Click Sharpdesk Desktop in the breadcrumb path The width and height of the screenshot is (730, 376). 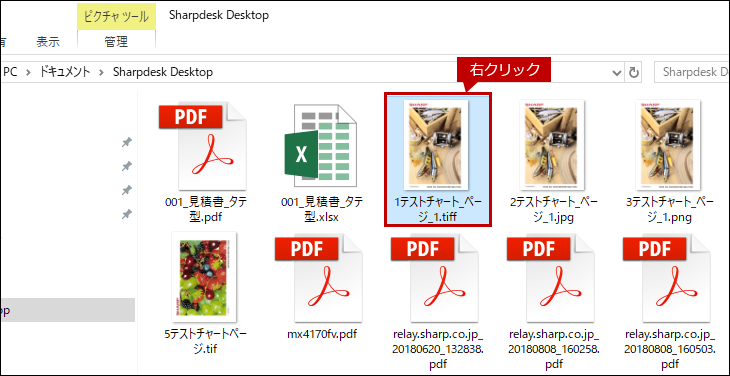163,72
